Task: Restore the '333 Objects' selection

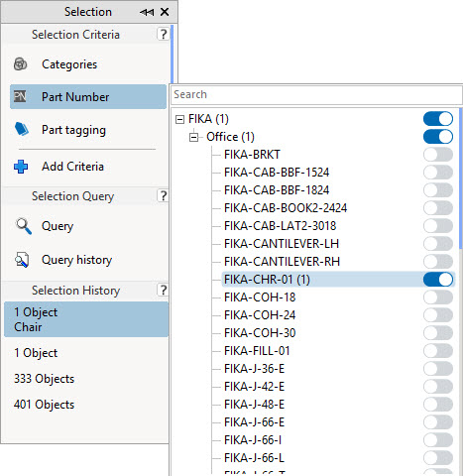Action: pyautogui.click(x=86, y=379)
